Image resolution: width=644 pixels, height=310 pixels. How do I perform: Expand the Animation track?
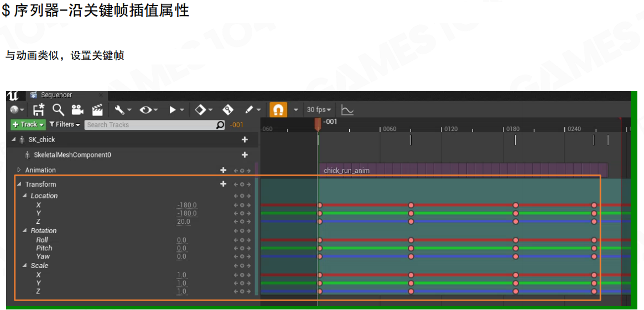click(x=19, y=170)
